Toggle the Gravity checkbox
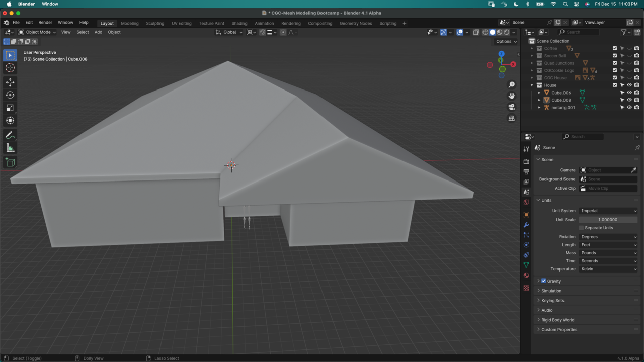Screen dimensions: 644x362 tap(544, 281)
